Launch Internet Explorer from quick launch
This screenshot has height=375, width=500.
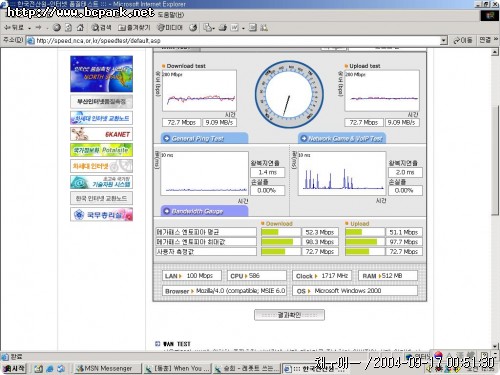(x=50, y=369)
